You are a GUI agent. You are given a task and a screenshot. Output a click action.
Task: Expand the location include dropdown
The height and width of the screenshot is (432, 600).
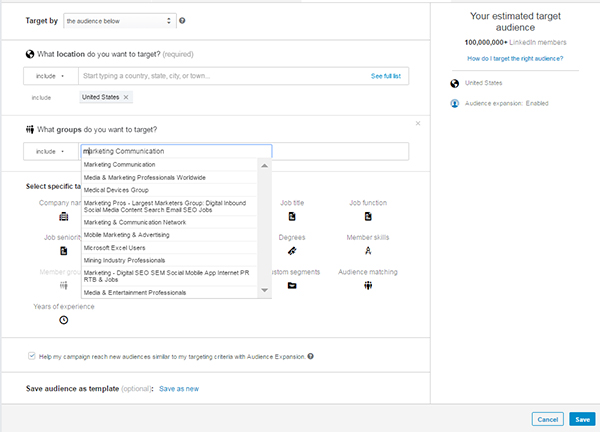pos(49,75)
